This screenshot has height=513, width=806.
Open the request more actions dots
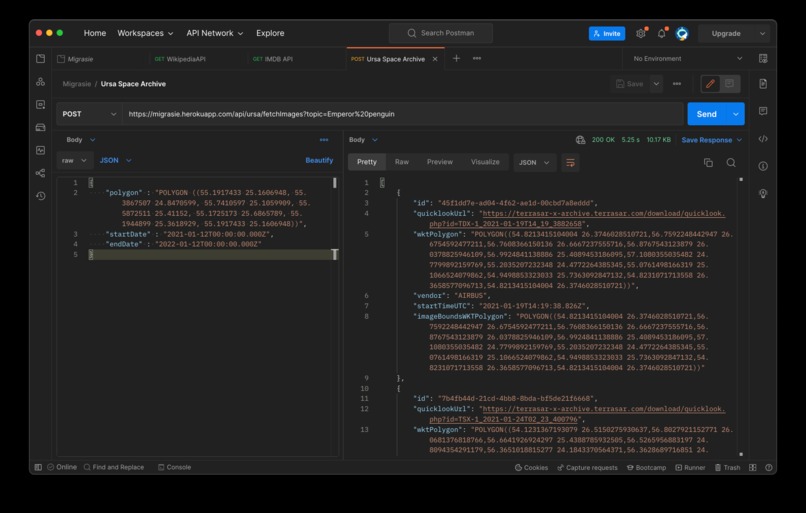[x=677, y=84]
